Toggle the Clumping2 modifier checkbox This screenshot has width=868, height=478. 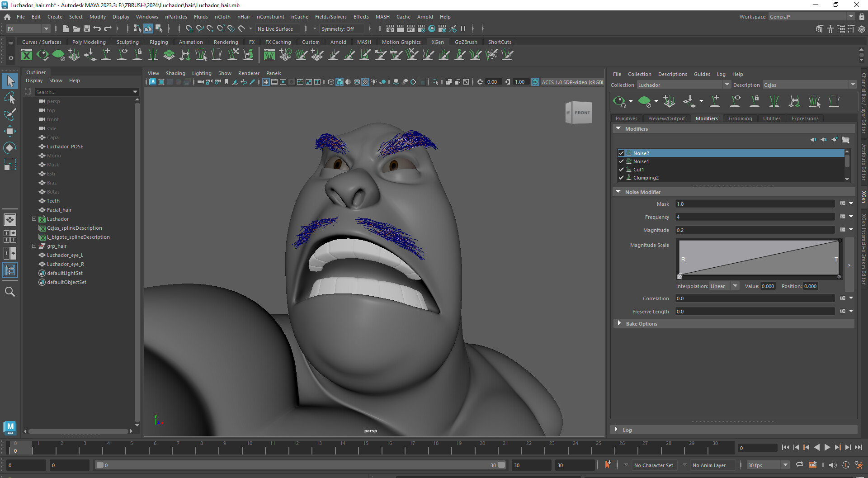(622, 178)
